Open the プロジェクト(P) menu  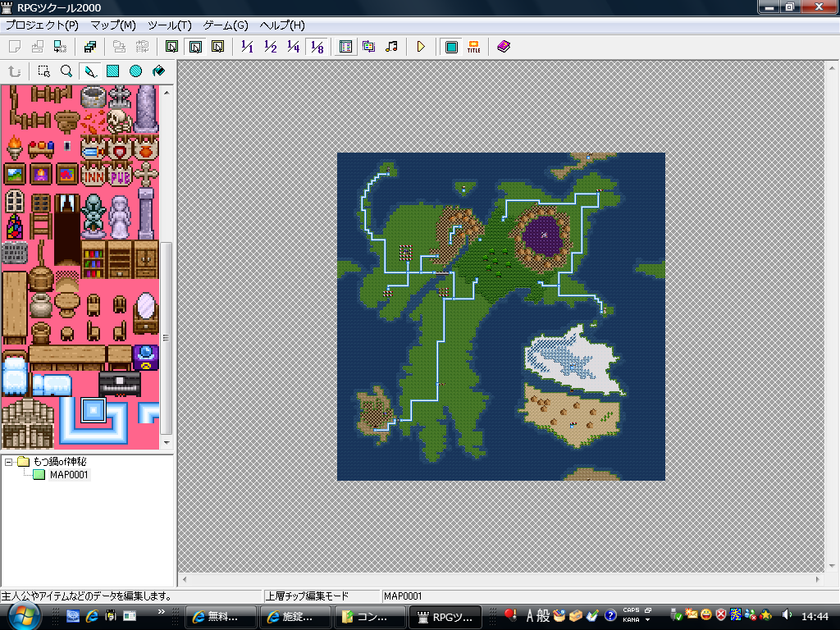(42, 25)
